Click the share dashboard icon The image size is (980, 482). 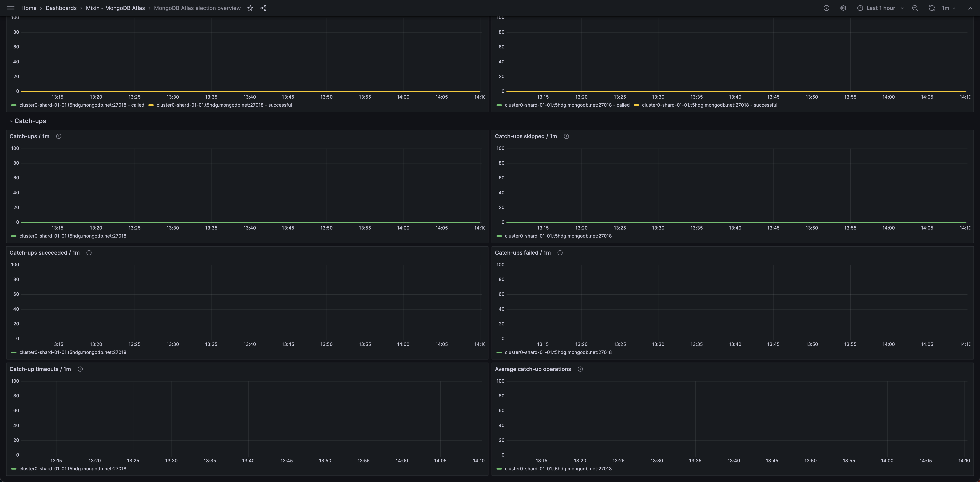263,8
